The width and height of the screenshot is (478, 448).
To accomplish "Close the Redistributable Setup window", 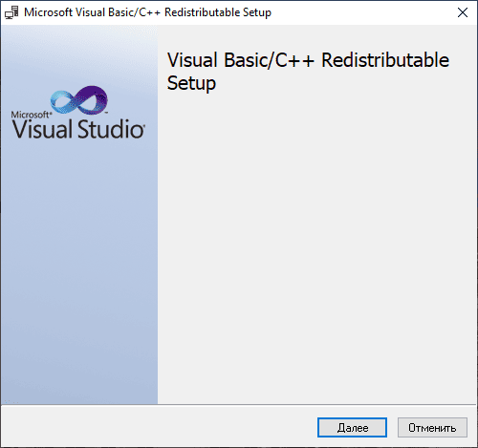I will pos(463,12).
